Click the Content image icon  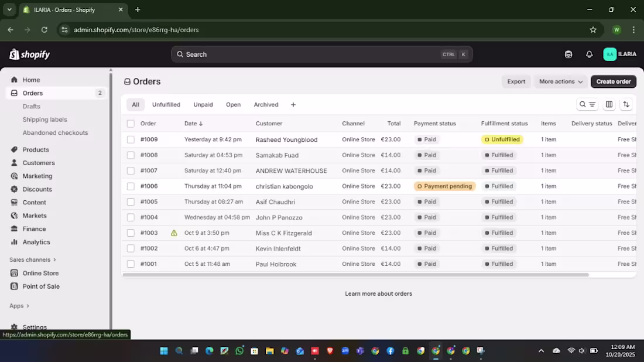coord(15,202)
